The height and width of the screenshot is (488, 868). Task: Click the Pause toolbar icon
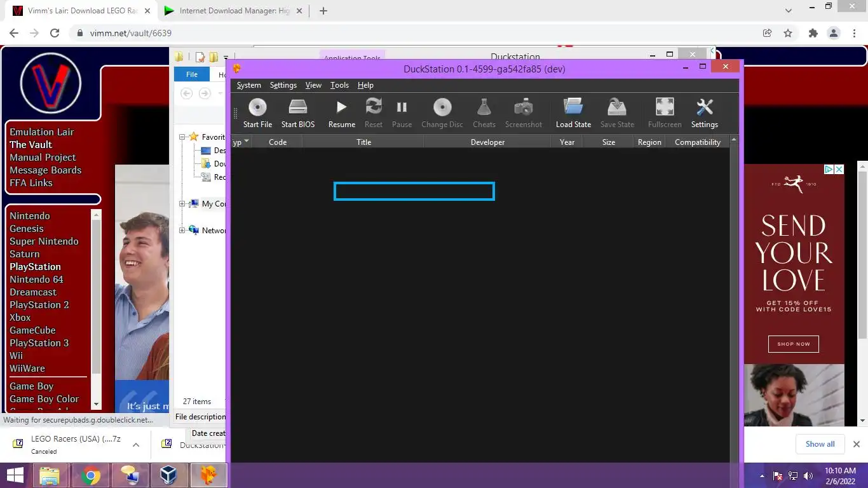click(x=402, y=107)
